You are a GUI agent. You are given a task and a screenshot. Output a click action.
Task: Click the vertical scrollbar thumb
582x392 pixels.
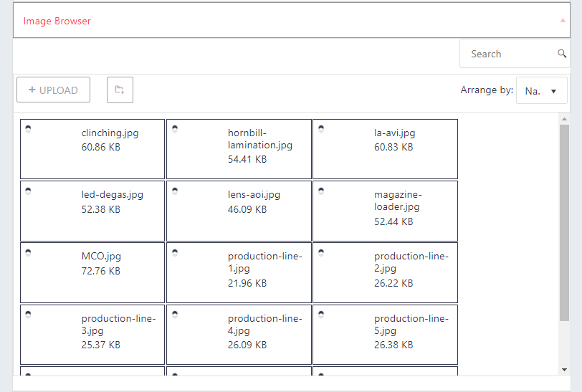tap(564, 222)
